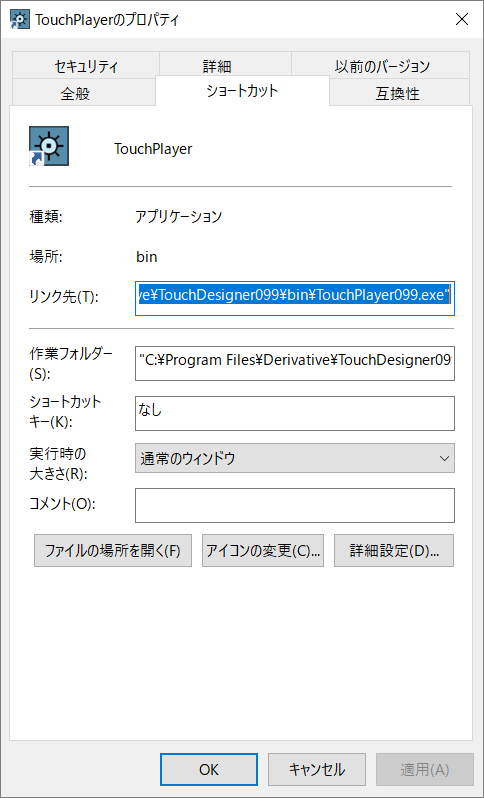Viewport: 484px width, 798px height.
Task: Switch to the 互換性 tab
Action: [400, 93]
